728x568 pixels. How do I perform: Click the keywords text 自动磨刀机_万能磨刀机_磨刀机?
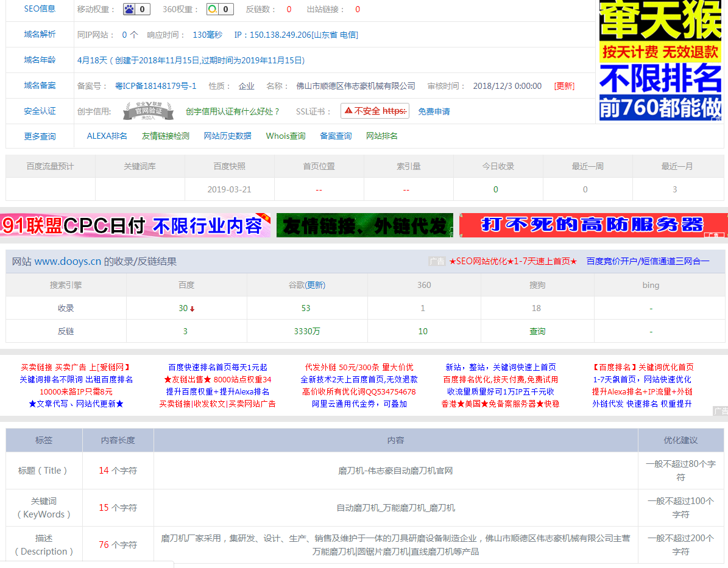click(x=395, y=508)
